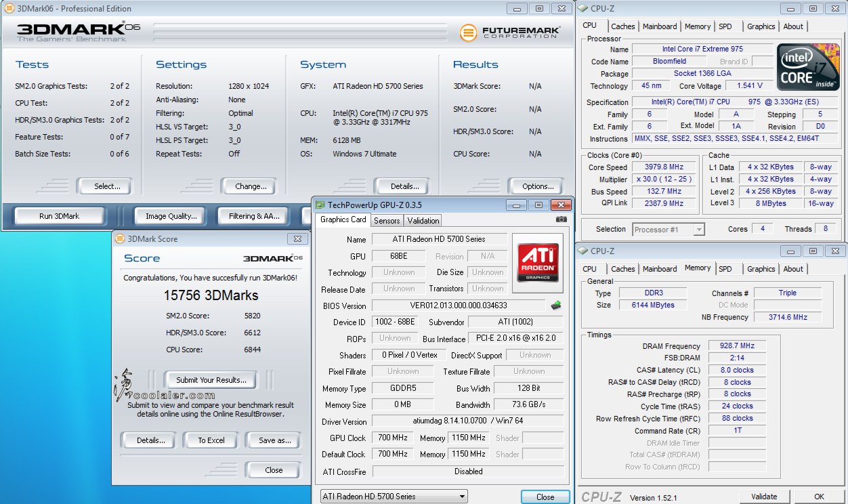This screenshot has width=848, height=504.
Task: Click the NB Frequency value 3714.6 MHz
Action: pos(787,317)
